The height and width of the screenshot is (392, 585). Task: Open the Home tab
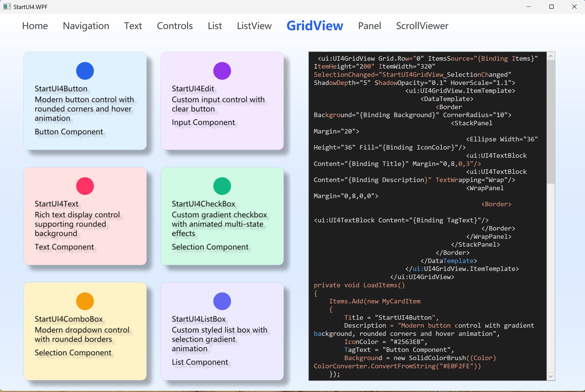[35, 26]
